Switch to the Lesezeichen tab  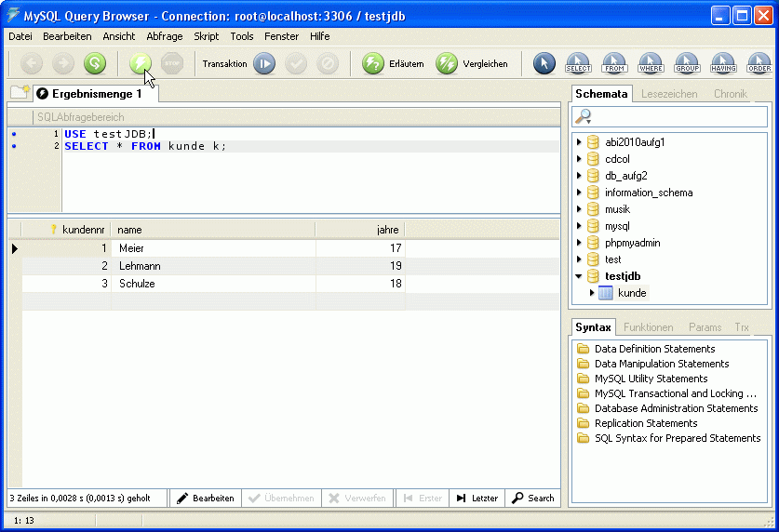coord(669,94)
